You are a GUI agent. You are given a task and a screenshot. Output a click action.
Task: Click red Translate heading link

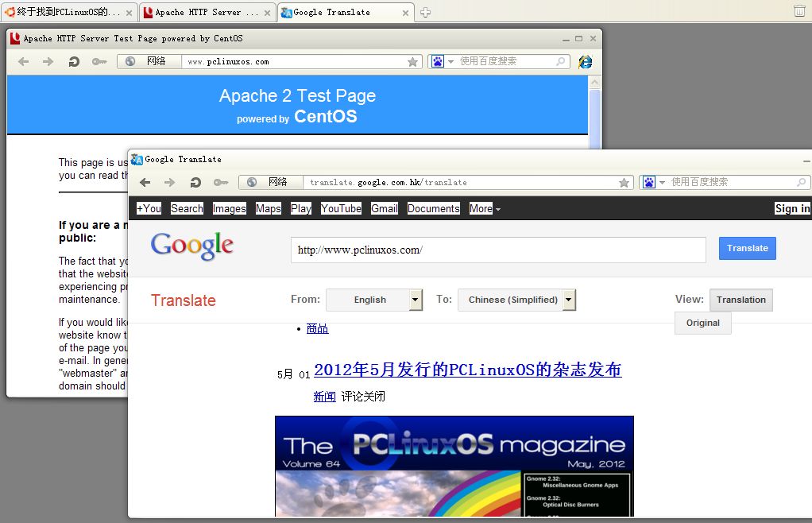click(x=184, y=300)
